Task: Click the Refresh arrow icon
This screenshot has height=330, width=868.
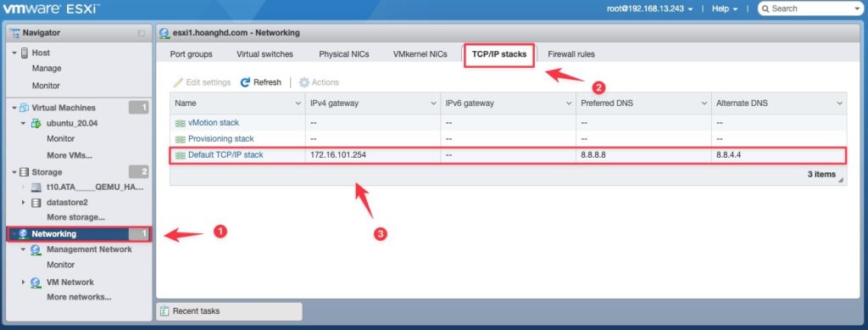Action: coord(245,82)
